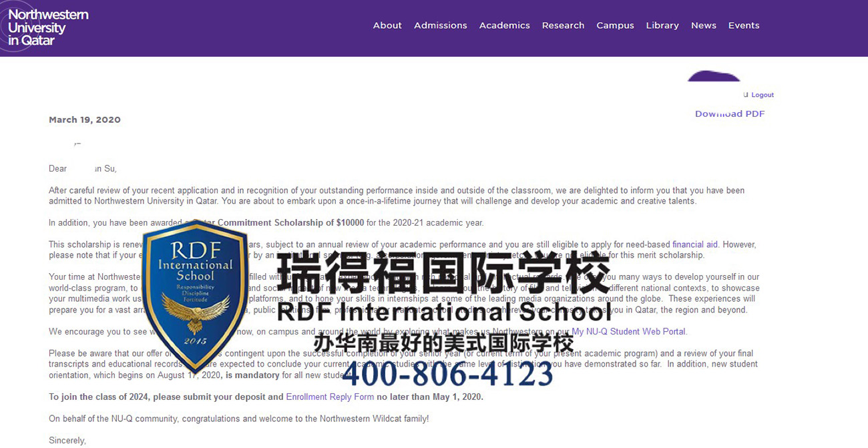Download the letter as PDF
The height and width of the screenshot is (448, 868).
pos(730,114)
